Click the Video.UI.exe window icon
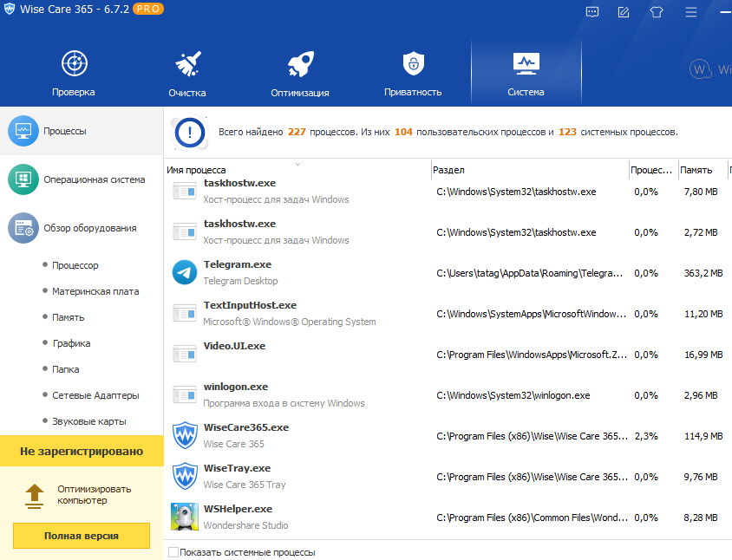This screenshot has width=732, height=560. pyautogui.click(x=185, y=355)
